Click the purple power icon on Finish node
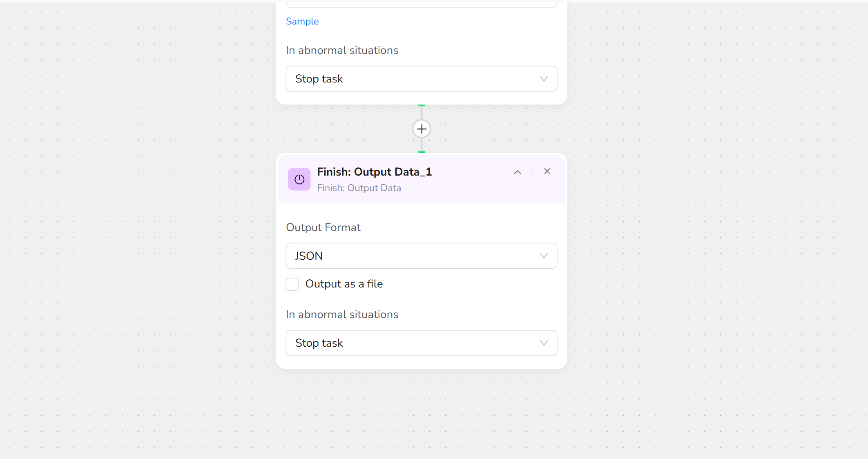The height and width of the screenshot is (459, 868). pos(299,179)
